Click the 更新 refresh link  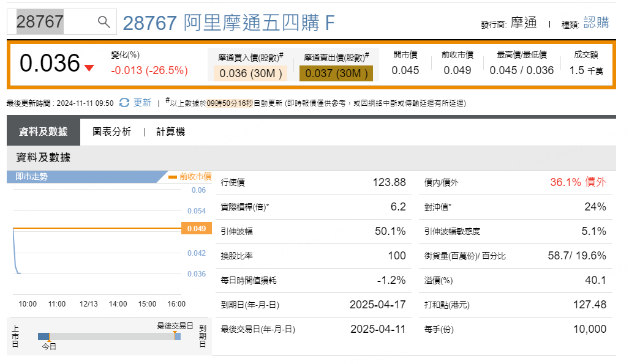click(x=142, y=103)
